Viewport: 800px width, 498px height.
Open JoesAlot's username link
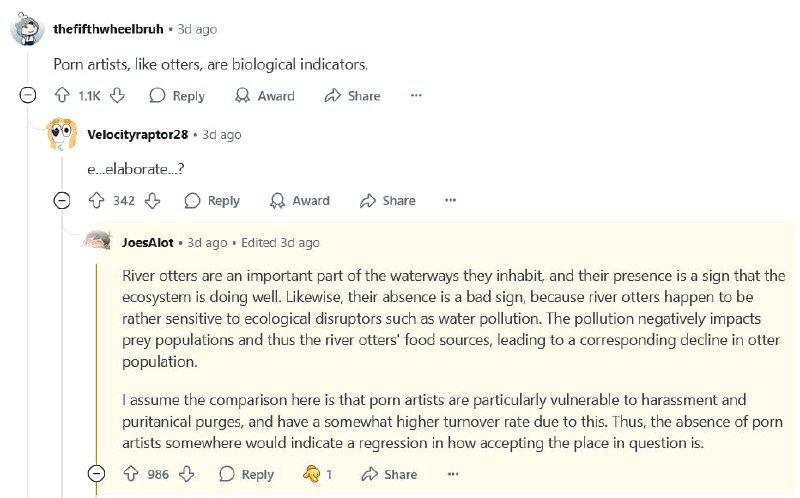pos(148,242)
